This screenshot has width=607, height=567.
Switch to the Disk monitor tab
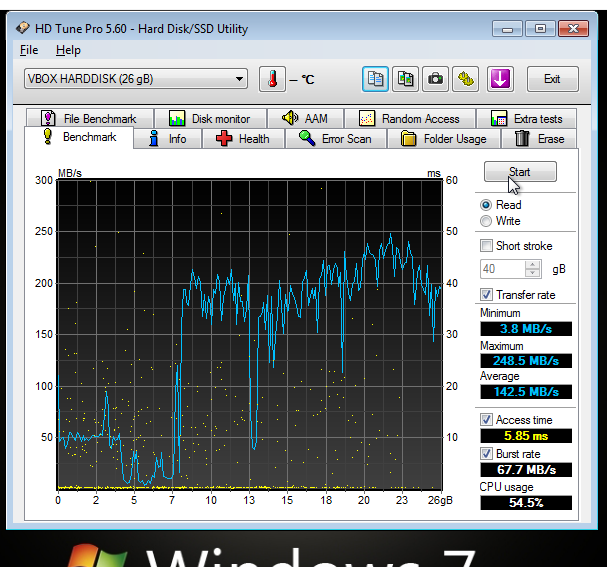click(x=211, y=118)
